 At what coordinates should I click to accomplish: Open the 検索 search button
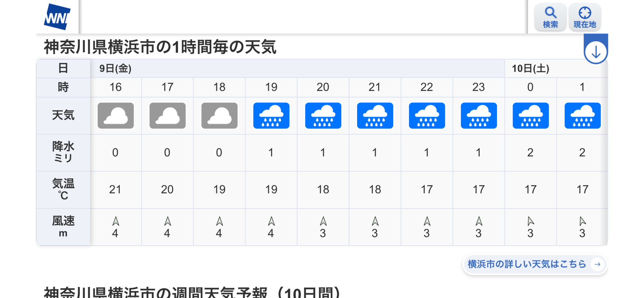click(x=550, y=17)
